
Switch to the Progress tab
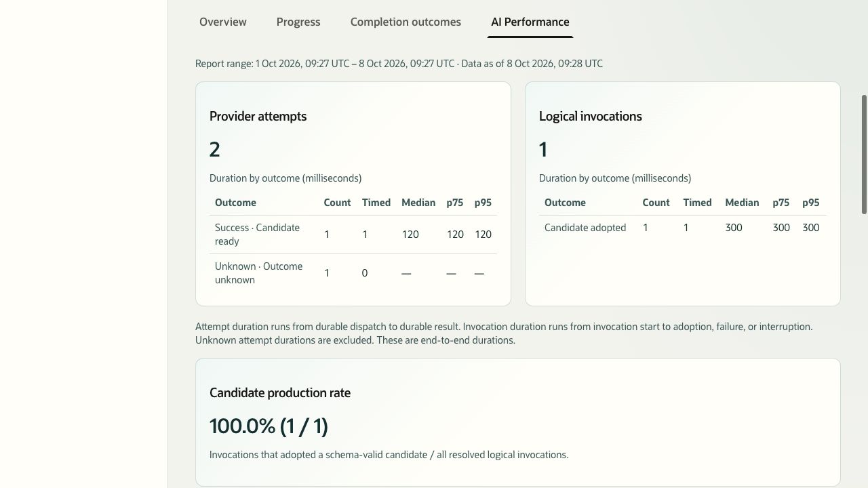click(298, 22)
